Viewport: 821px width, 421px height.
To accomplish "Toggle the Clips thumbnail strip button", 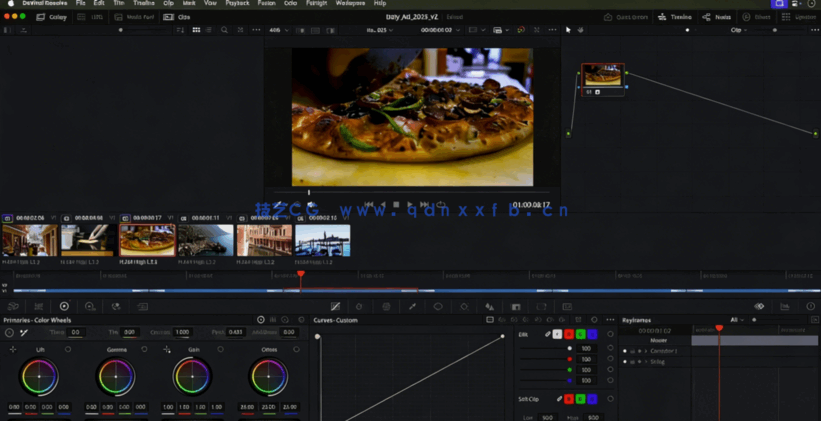I will [x=177, y=17].
